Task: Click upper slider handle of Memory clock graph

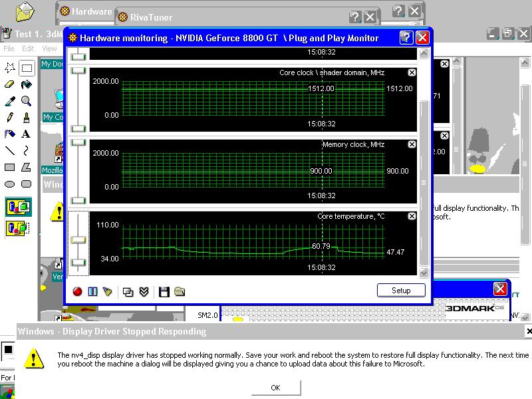Action: click(78, 142)
